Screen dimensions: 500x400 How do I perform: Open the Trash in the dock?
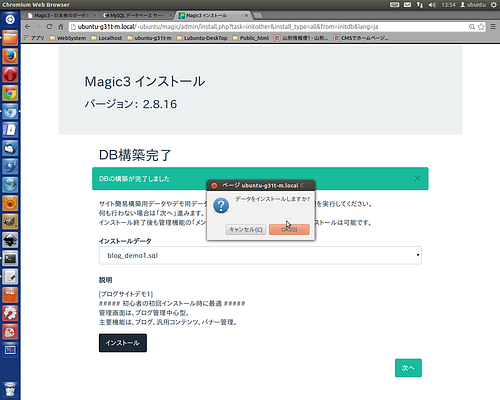click(x=10, y=389)
